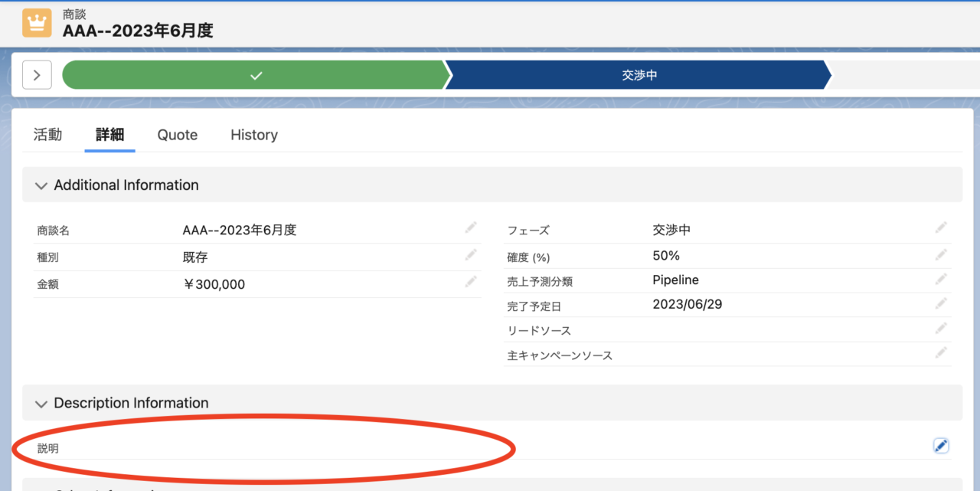The width and height of the screenshot is (980, 491).
Task: Edit the フェーズ field pencil icon
Action: pyautogui.click(x=941, y=227)
